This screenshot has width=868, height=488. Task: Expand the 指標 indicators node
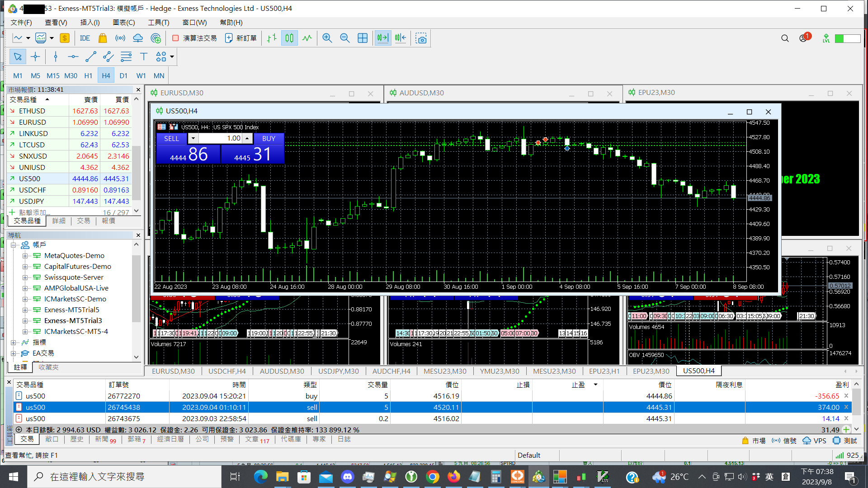coord(14,342)
